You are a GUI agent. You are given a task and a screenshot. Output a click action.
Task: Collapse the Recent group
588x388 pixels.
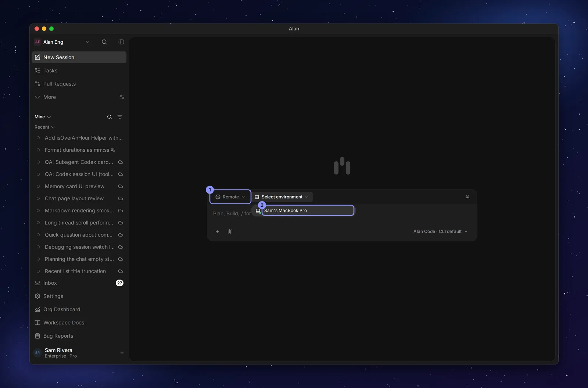(x=45, y=127)
